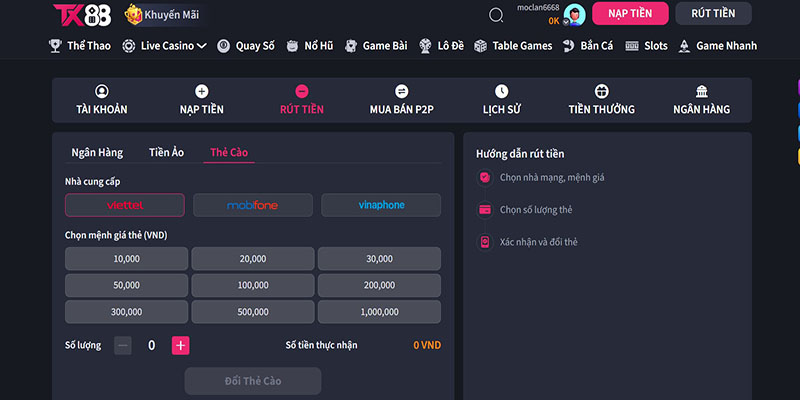Screen dimensions: 800x400
Task: Click the Tài Khoản person icon
Action: [x=102, y=91]
